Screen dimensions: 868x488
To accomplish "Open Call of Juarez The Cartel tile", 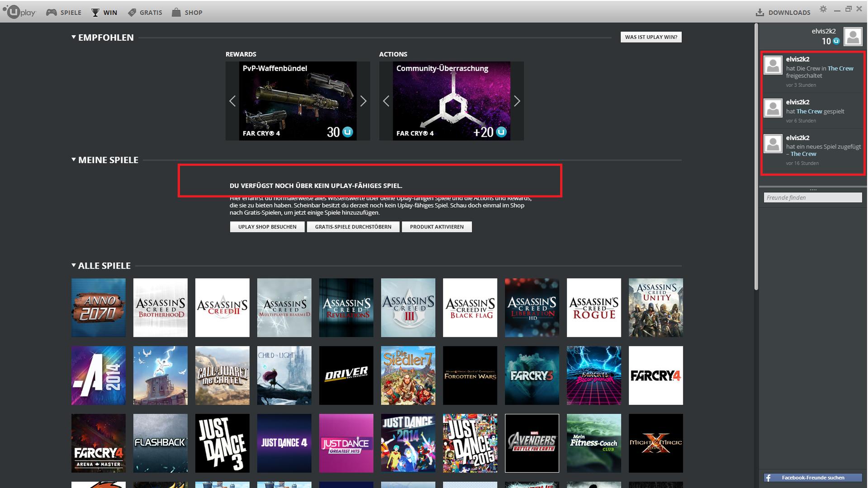I will click(x=223, y=375).
